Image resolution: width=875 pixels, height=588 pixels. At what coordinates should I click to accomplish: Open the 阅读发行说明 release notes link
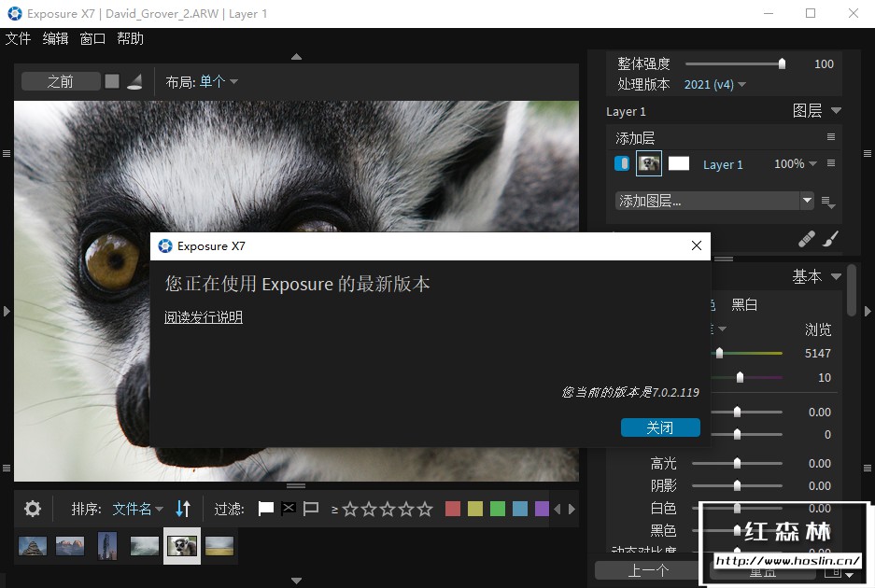pos(204,317)
